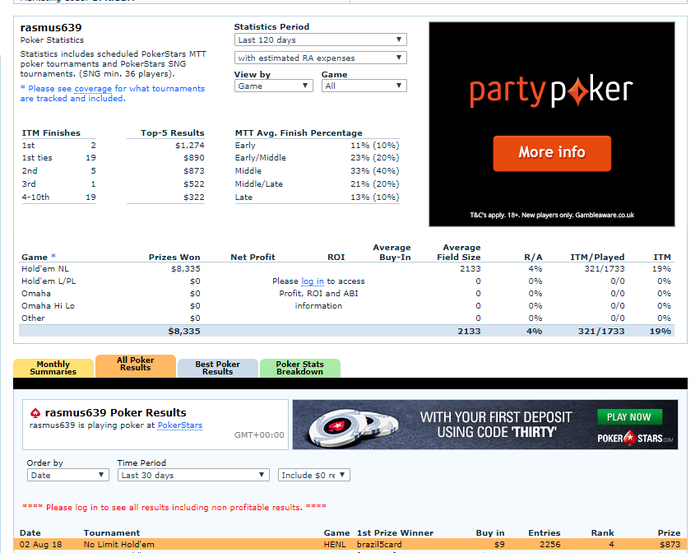Viewport: 700px width, 553px height.
Task: Open the Order by dropdown set to Date
Action: tap(68, 475)
